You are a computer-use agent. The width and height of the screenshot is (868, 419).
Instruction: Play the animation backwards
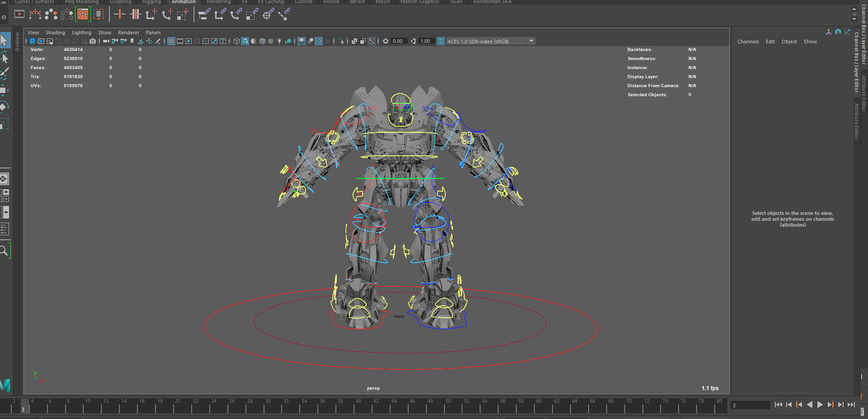pyautogui.click(x=809, y=405)
